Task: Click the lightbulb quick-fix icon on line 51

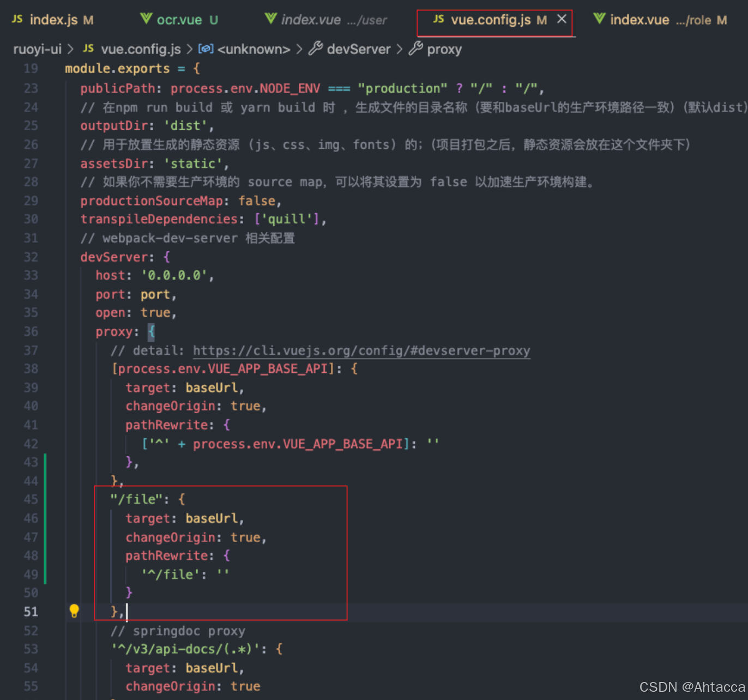Action: click(74, 611)
